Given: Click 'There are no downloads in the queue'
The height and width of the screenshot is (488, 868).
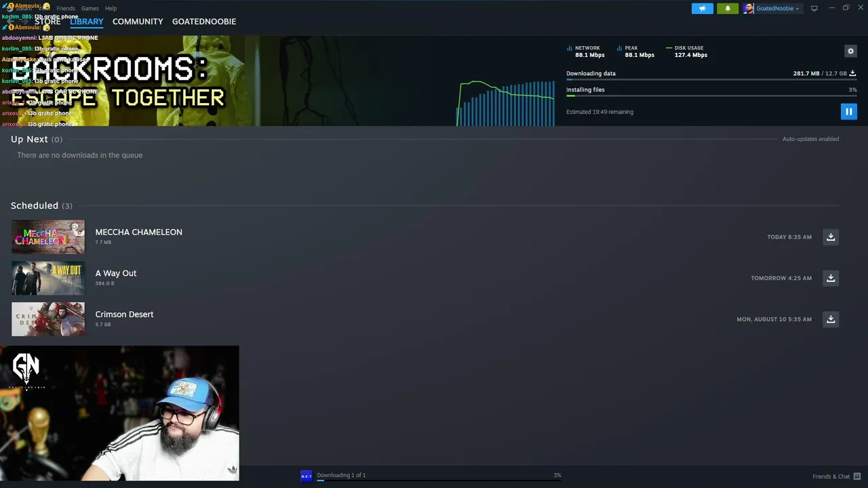Looking at the screenshot, I should pyautogui.click(x=80, y=155).
